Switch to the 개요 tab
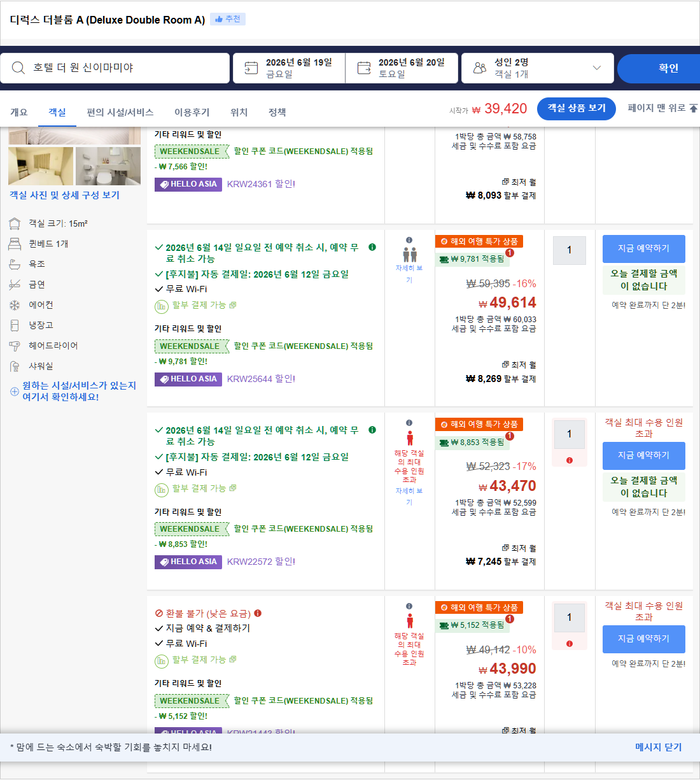This screenshot has height=780, width=700. point(19,112)
